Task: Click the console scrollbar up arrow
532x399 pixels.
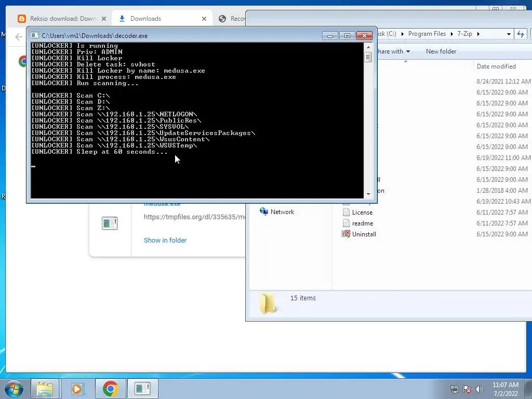Action: 368,47
